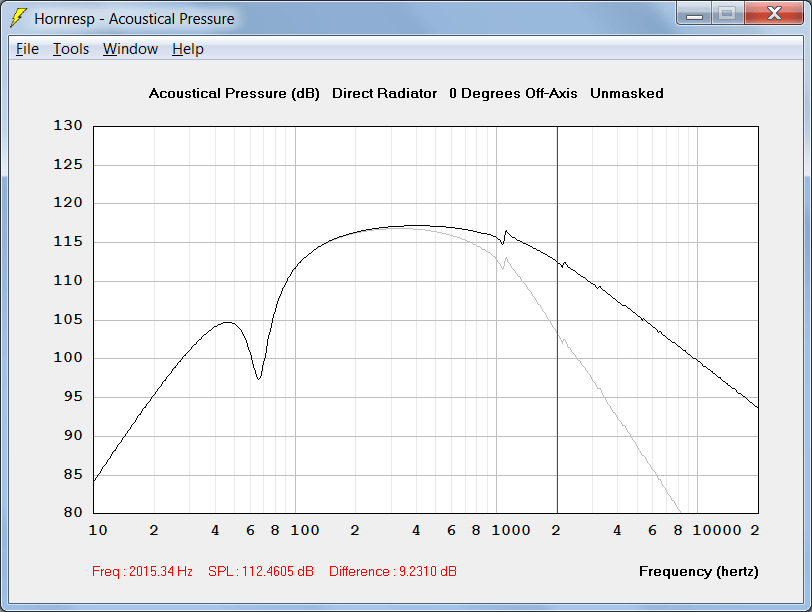Minimize the Hornresp window
The height and width of the screenshot is (612, 812).
coord(694,14)
